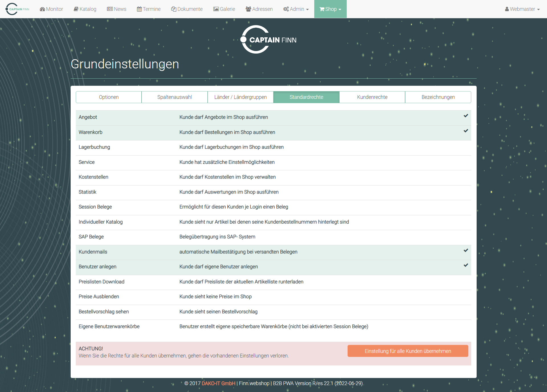The height and width of the screenshot is (392, 547).
Task: Disable the Angebot right checkmark
Action: coord(466,116)
